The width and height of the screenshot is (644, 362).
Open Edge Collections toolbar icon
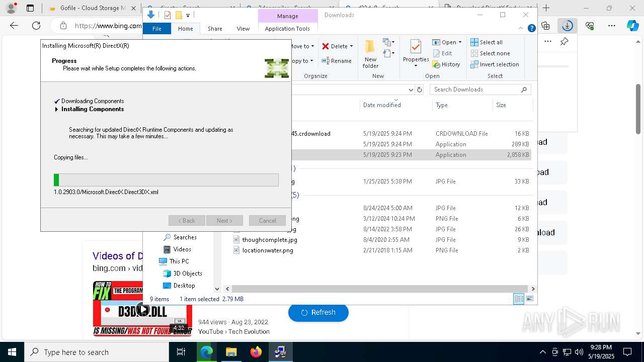click(x=545, y=26)
